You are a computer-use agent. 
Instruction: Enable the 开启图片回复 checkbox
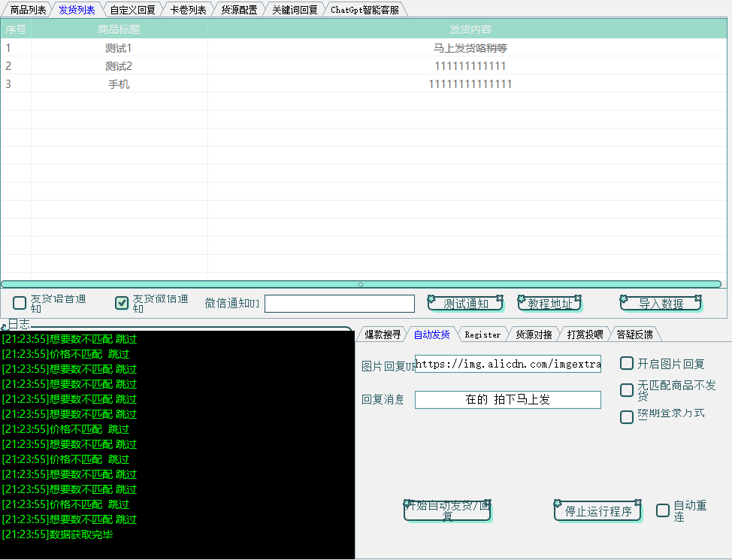627,363
